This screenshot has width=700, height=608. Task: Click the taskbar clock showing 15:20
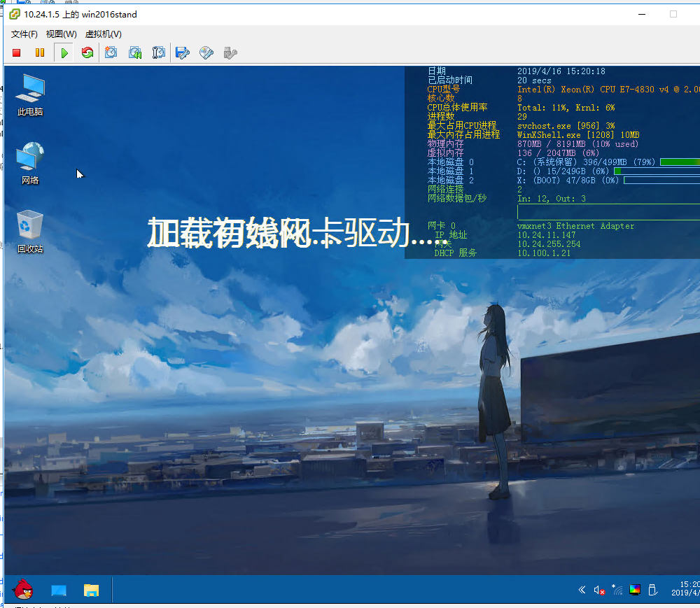686,588
